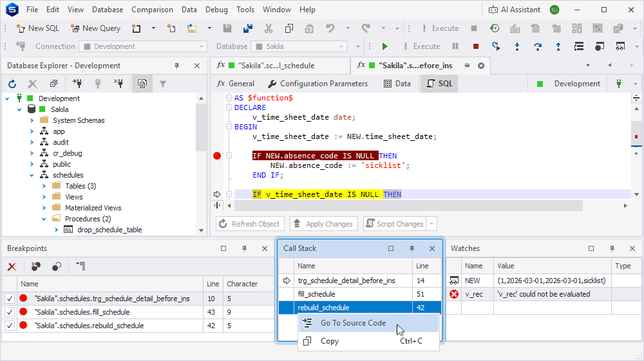Switch to the Configuration Parameters tab
The image size is (644, 361).
317,84
